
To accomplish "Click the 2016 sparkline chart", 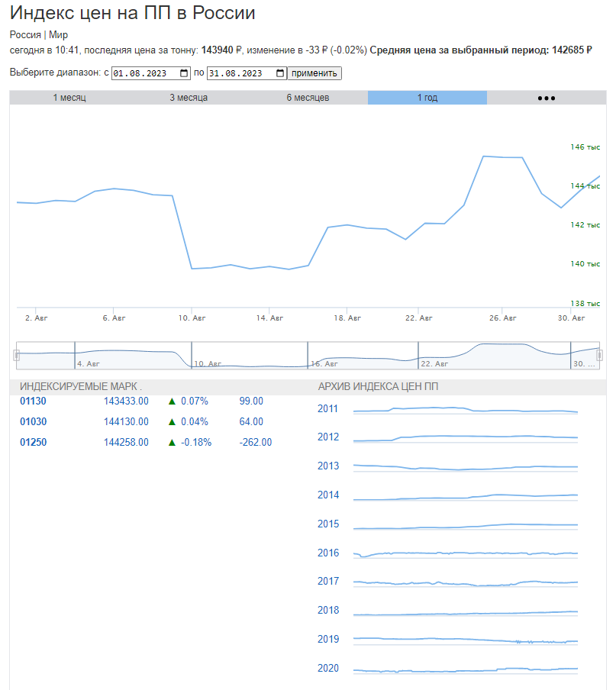I will pyautogui.click(x=466, y=554).
